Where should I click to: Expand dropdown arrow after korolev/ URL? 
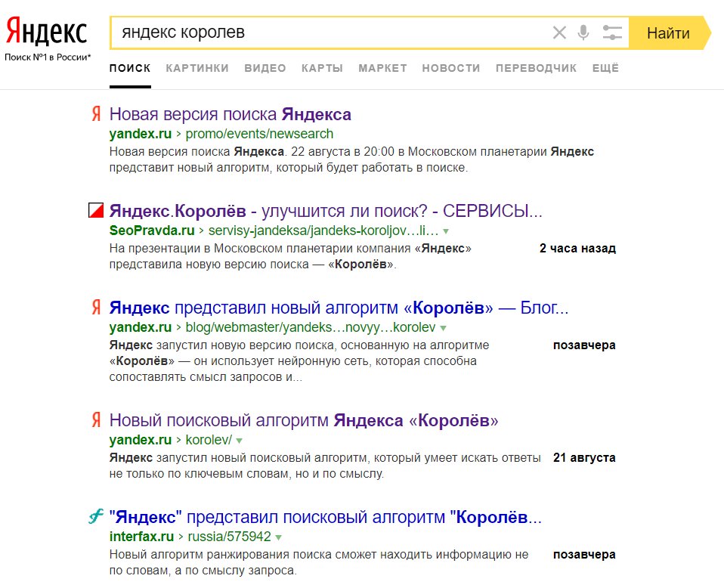[239, 441]
